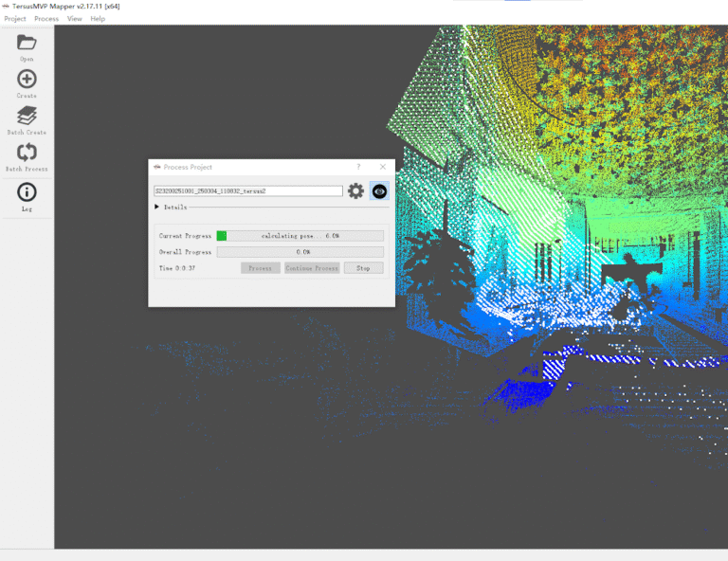
Task: Toggle the eye preview button in dialog
Action: tap(379, 191)
